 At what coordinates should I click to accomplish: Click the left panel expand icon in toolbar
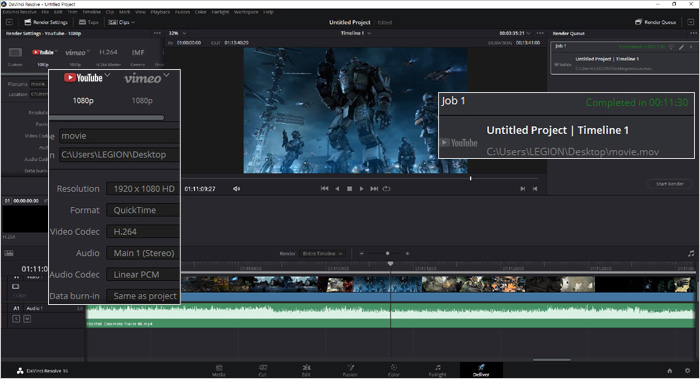(9, 22)
